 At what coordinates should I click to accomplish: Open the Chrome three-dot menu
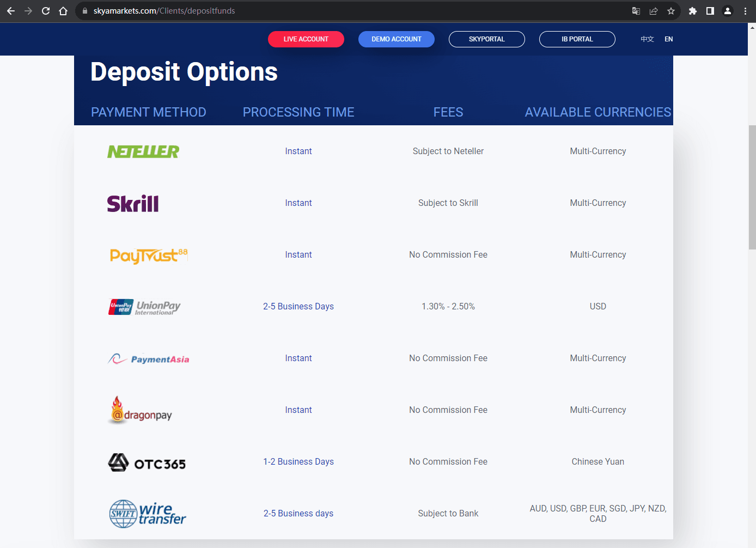point(745,11)
